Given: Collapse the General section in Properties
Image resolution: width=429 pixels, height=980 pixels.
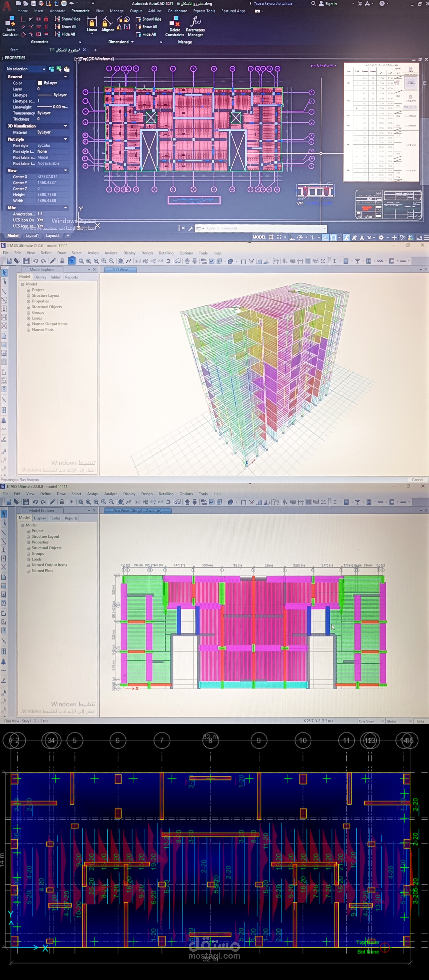Looking at the screenshot, I should pos(65,77).
